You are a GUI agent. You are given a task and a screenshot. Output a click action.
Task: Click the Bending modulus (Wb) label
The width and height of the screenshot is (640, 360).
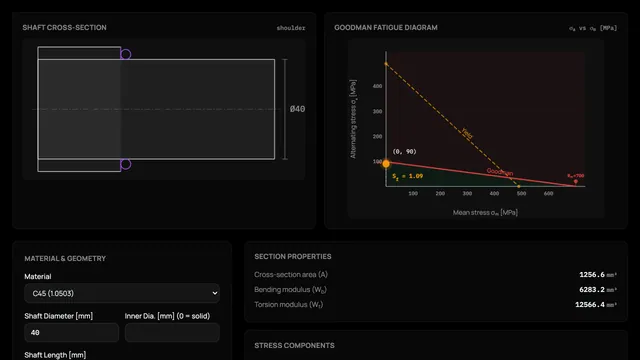pyautogui.click(x=290, y=290)
